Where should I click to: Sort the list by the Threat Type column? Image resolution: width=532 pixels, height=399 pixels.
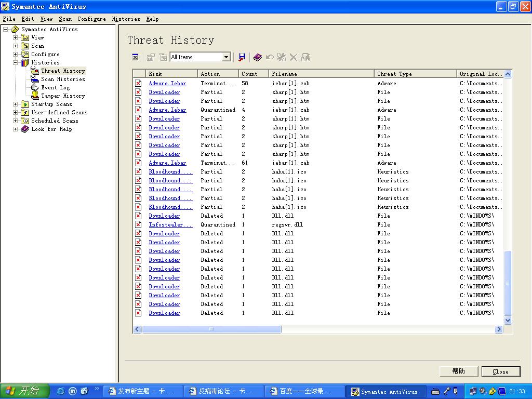[415, 74]
